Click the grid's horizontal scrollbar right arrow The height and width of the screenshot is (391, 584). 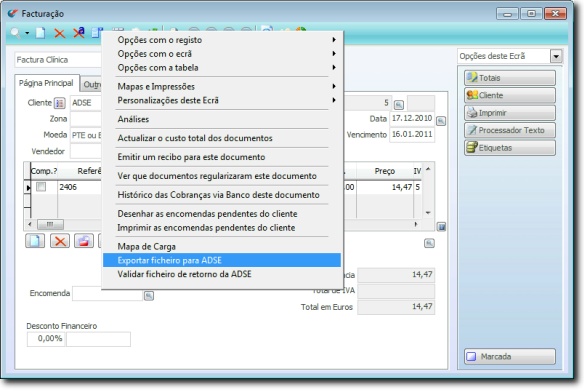[x=416, y=224]
